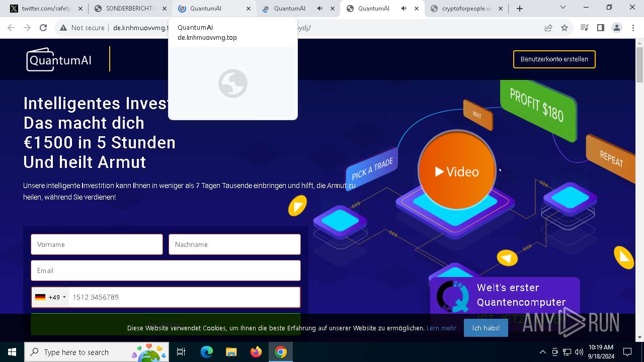The image size is (644, 362).
Task: Launch Firefox from taskbar
Action: (x=256, y=352)
